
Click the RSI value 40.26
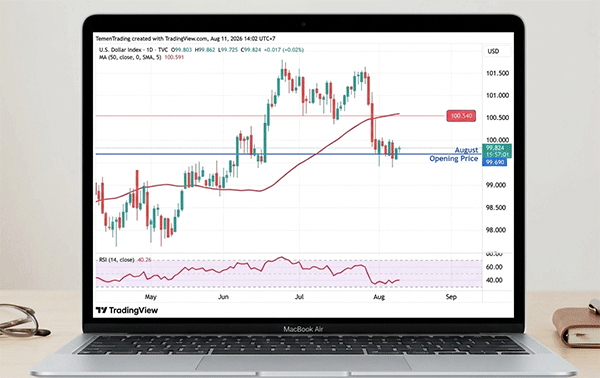[144, 260]
